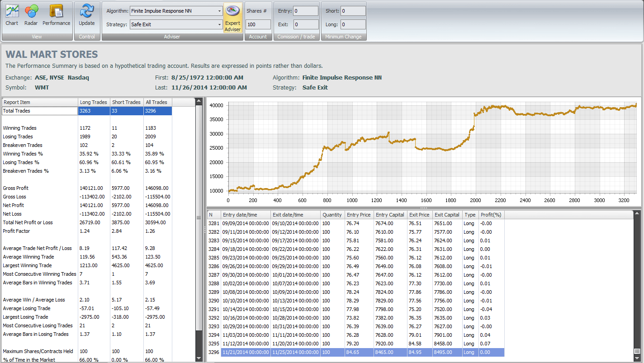Screen dimensions: 644x363
Task: Select the Winning Trades report row
Action: 87,128
